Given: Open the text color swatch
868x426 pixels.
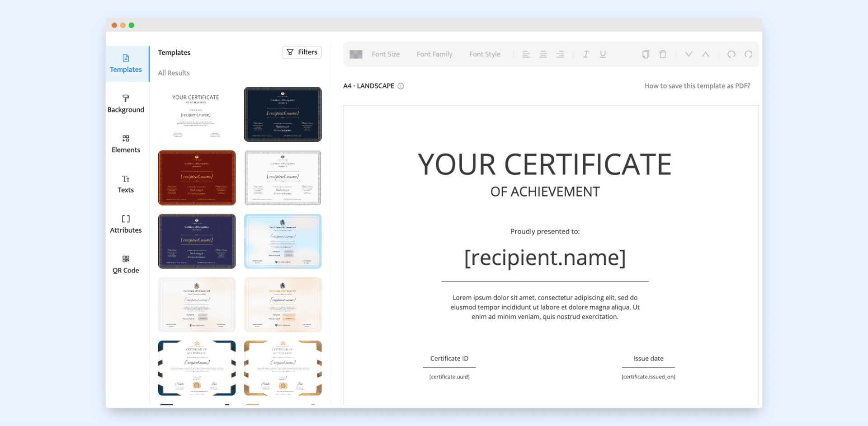Looking at the screenshot, I should 356,54.
